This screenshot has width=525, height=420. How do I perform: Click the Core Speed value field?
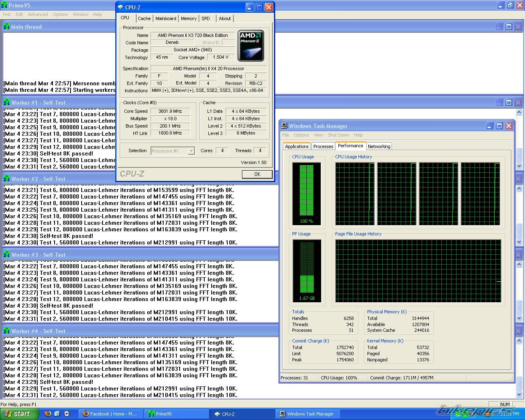[170, 111]
